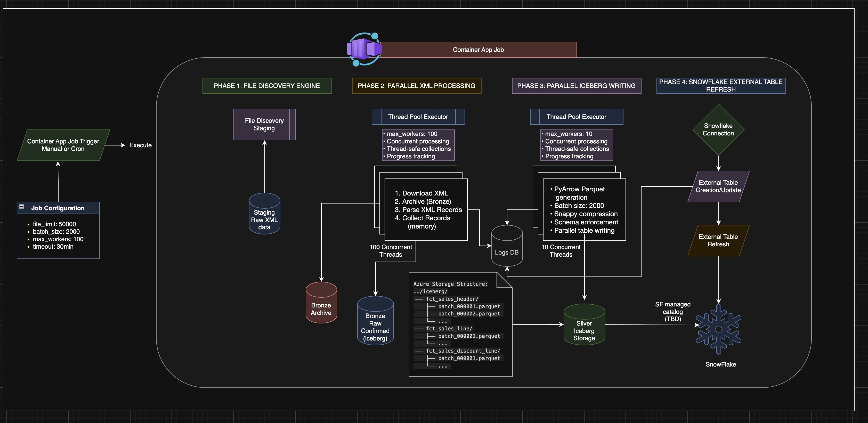The height and width of the screenshot is (423, 868).
Task: Select the Silver Iceberg Storage cylinder
Action: click(x=584, y=324)
